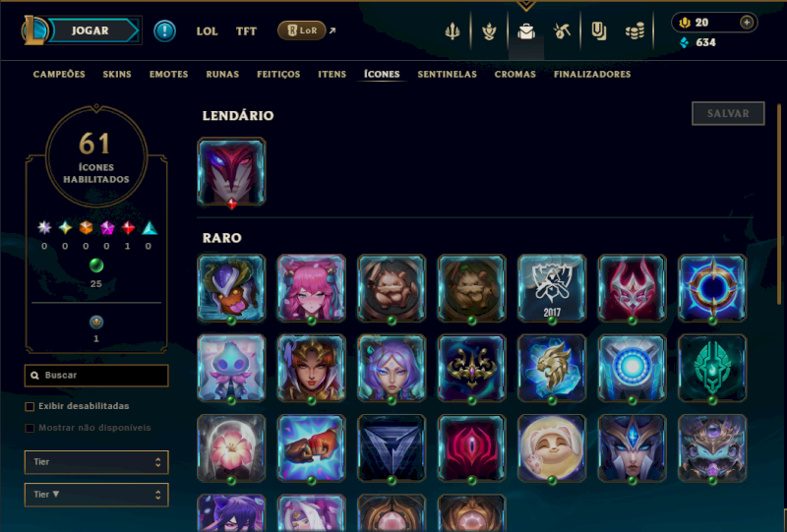Click the JOGAR play button
The image size is (787, 532).
[91, 30]
